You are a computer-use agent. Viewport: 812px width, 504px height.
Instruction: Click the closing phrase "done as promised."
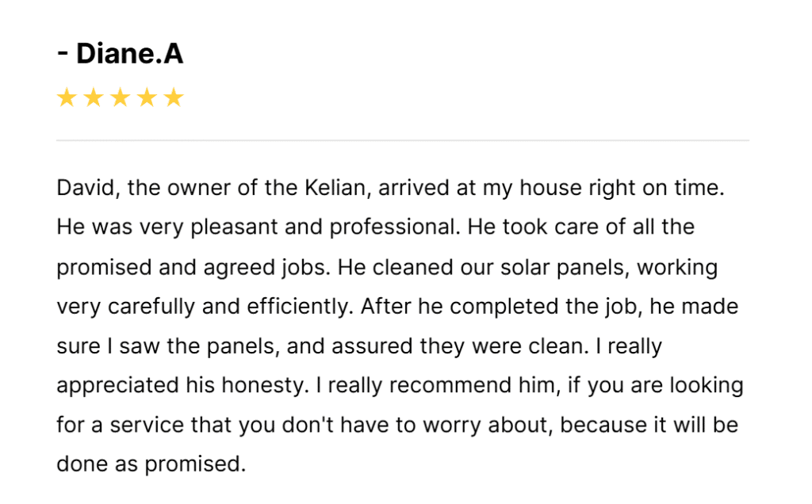[151, 464]
